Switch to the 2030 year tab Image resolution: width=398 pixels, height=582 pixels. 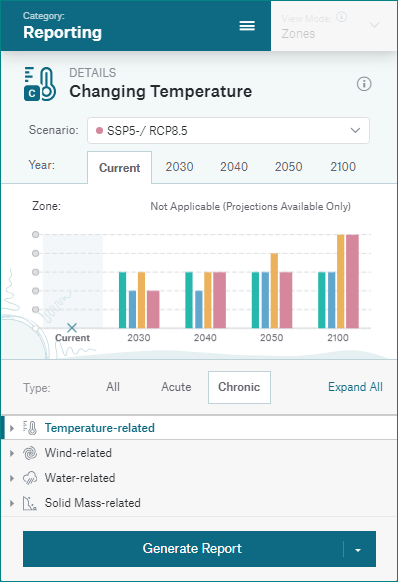[x=179, y=167]
